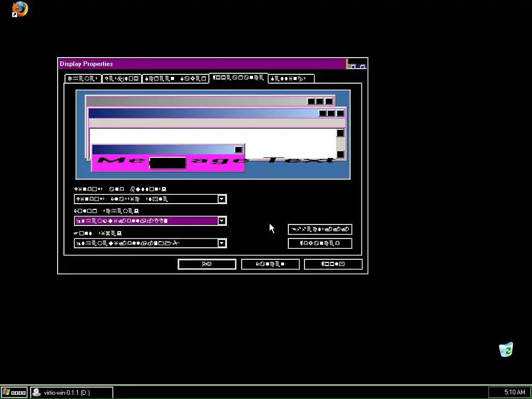
Task: Click the Font size label above last combo
Action: (x=98, y=233)
